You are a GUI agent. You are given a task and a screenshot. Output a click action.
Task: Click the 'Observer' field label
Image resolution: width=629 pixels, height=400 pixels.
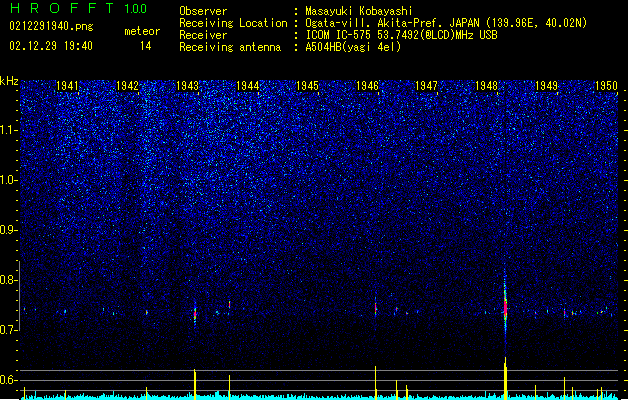pyautogui.click(x=203, y=11)
